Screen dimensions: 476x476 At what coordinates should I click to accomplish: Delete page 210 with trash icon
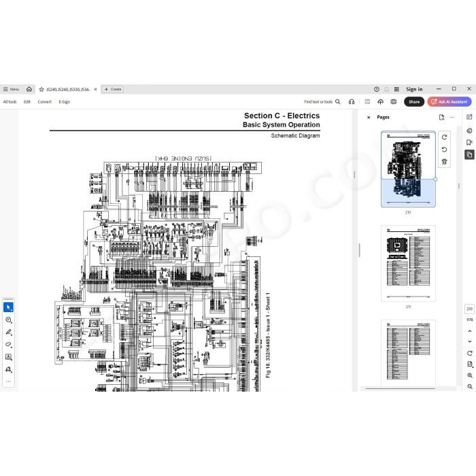445,162
